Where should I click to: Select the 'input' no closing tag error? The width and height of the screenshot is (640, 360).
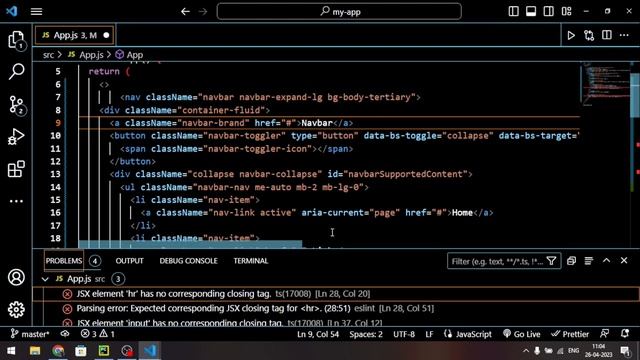(336, 322)
